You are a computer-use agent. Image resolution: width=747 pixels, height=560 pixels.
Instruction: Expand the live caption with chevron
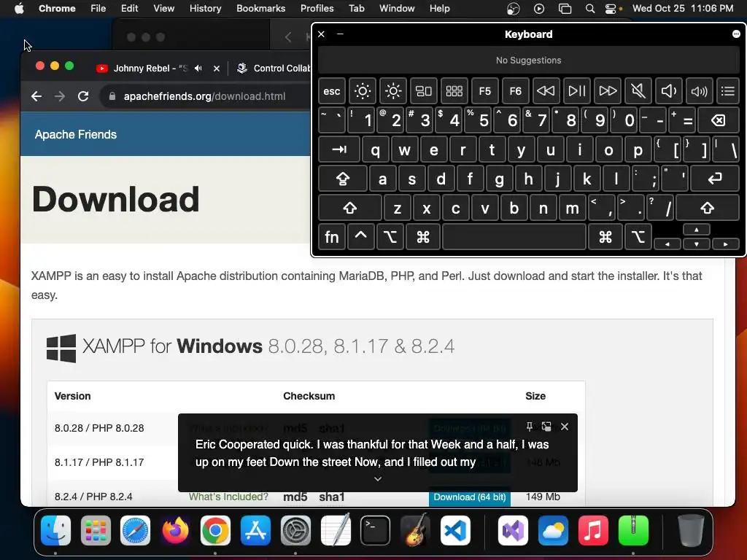coord(378,478)
